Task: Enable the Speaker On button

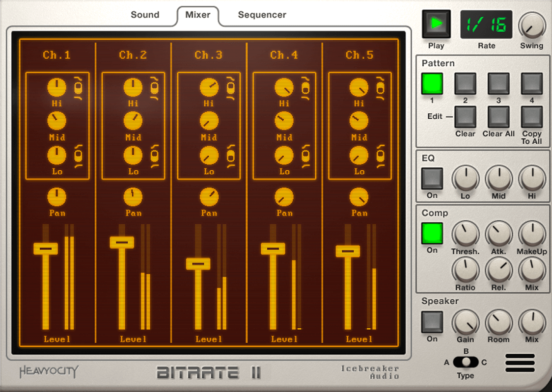Action: point(432,322)
